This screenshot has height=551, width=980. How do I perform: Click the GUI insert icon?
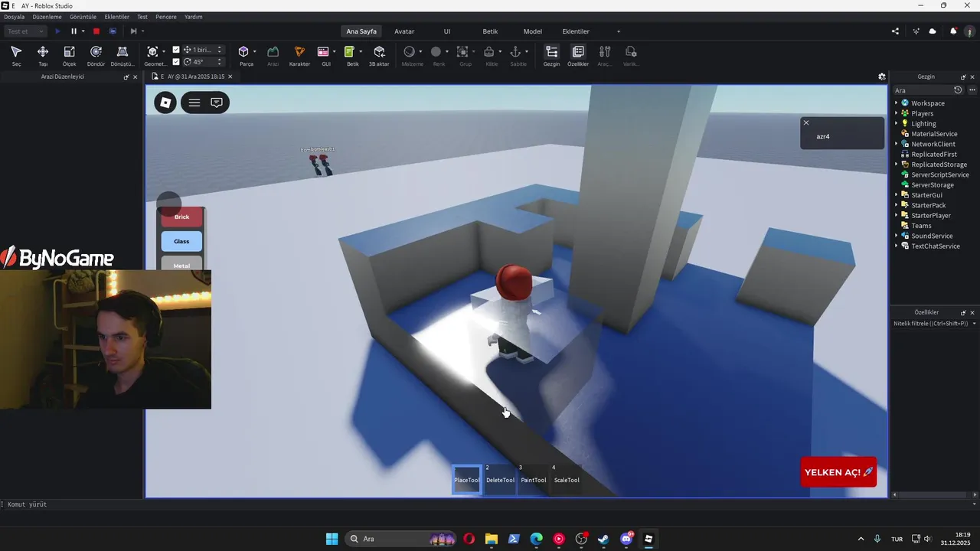click(323, 51)
